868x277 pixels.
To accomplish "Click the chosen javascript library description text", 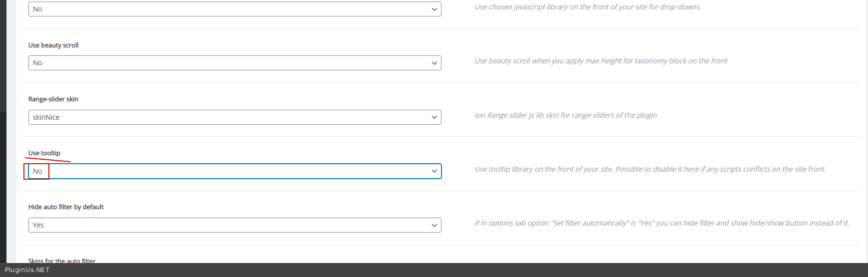I will click(x=588, y=7).
